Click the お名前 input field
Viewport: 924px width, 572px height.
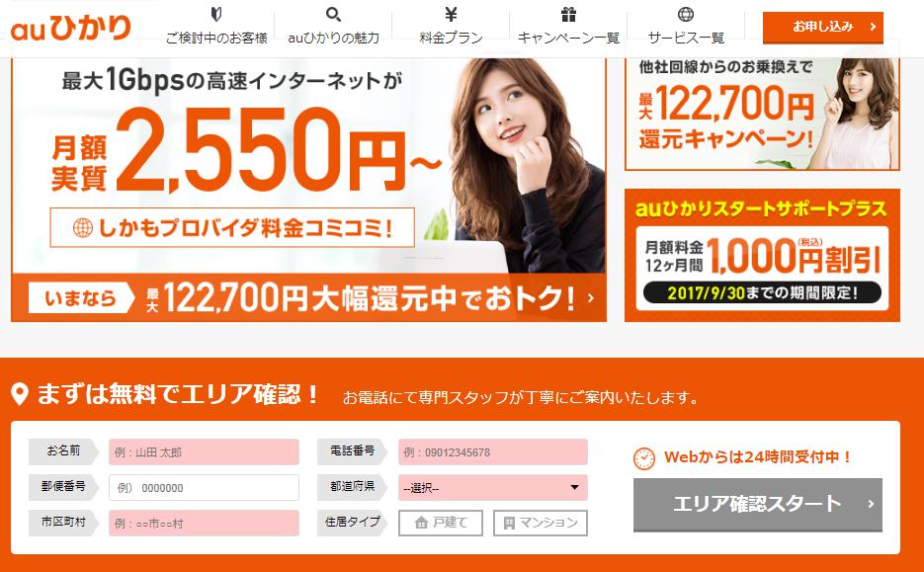[x=204, y=452]
